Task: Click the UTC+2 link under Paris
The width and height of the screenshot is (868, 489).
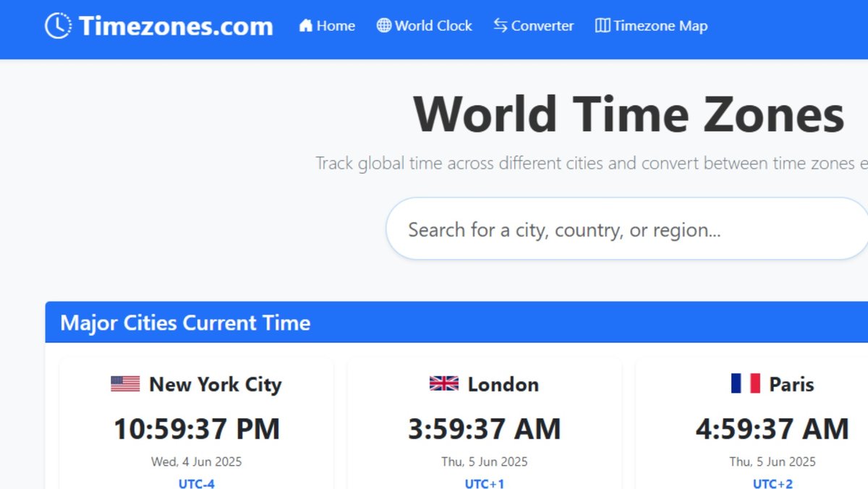Action: [772, 483]
